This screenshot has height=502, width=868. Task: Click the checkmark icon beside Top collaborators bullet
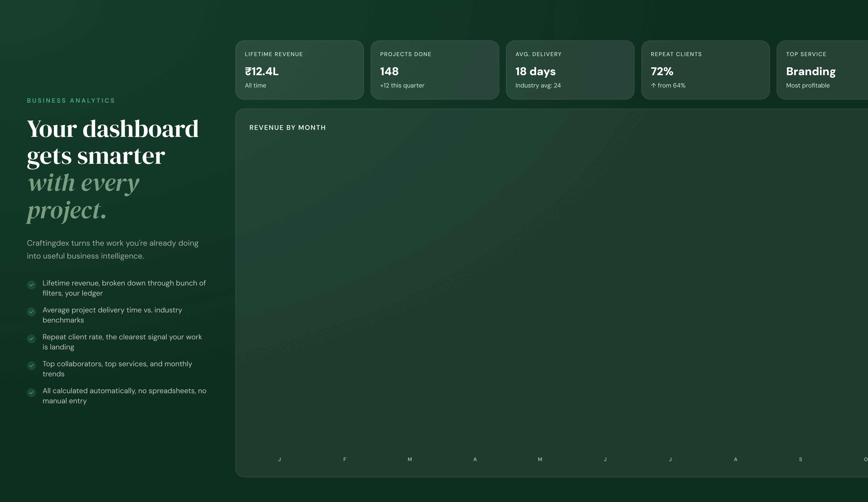(31, 365)
